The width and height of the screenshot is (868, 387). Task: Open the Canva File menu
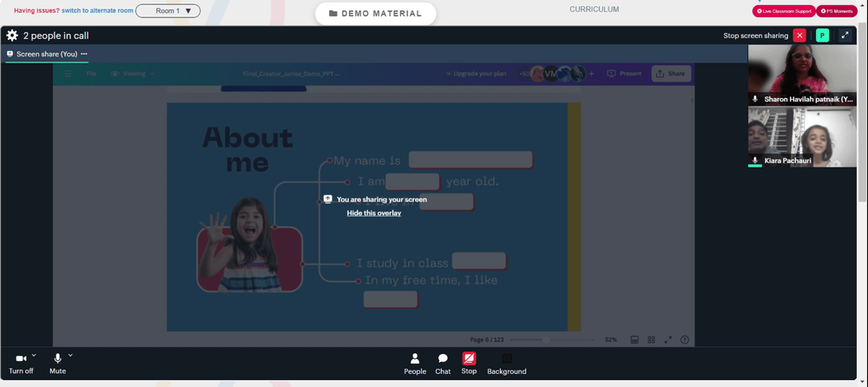click(x=91, y=74)
